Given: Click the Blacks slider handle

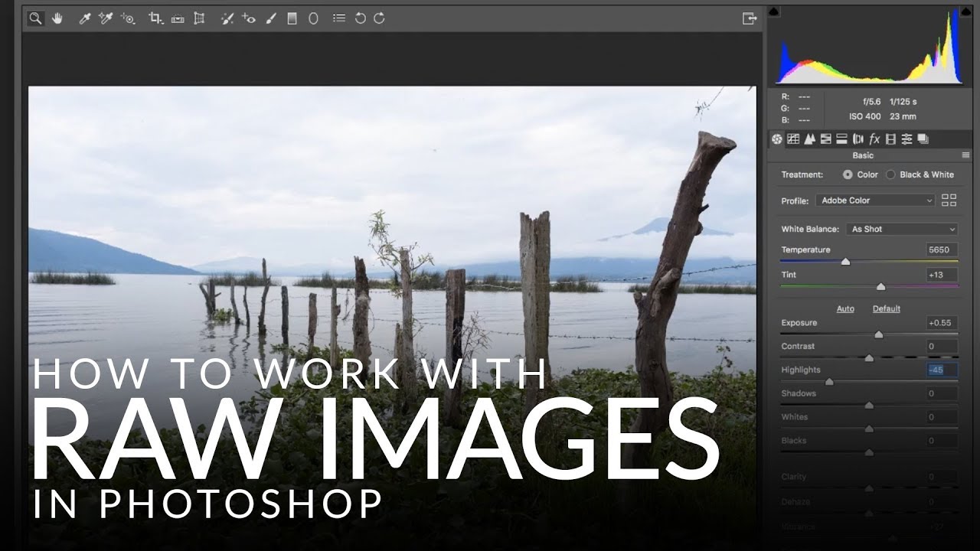Looking at the screenshot, I should [869, 453].
